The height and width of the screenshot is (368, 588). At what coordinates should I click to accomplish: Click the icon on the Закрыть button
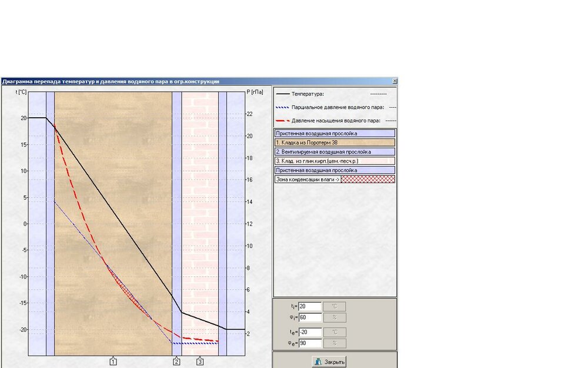pos(318,362)
